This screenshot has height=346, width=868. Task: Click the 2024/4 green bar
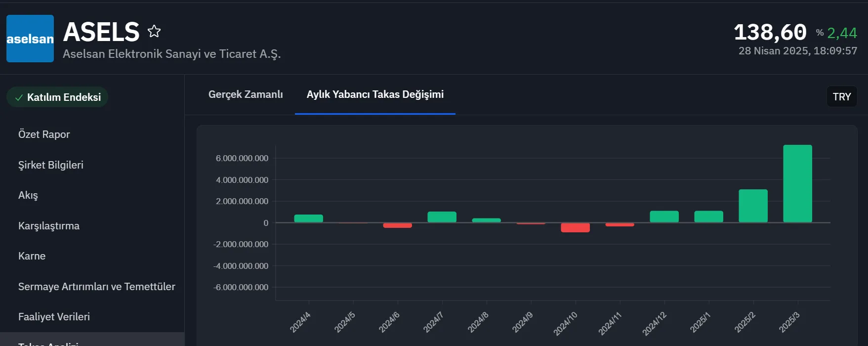click(309, 218)
